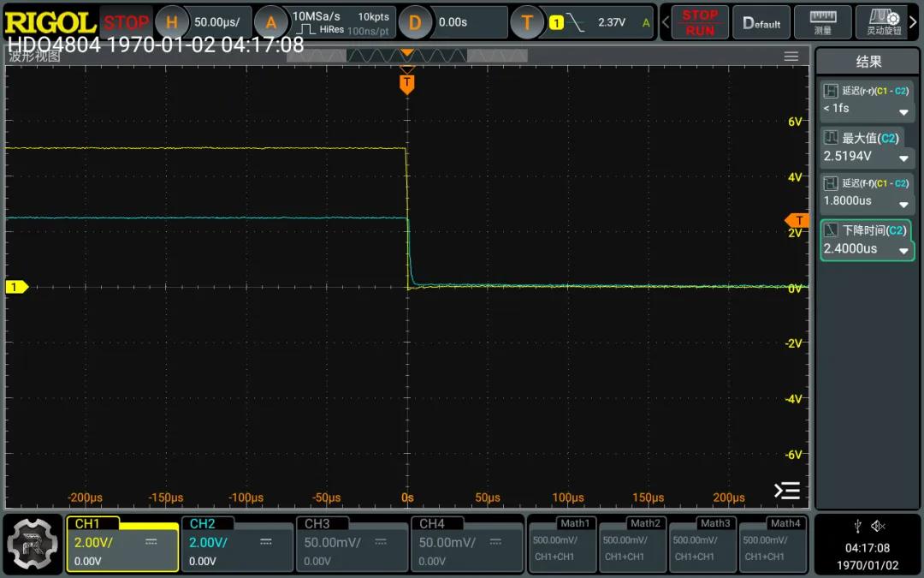Open the waveform view hamburger menu
This screenshot has height=578, width=924.
tap(791, 56)
